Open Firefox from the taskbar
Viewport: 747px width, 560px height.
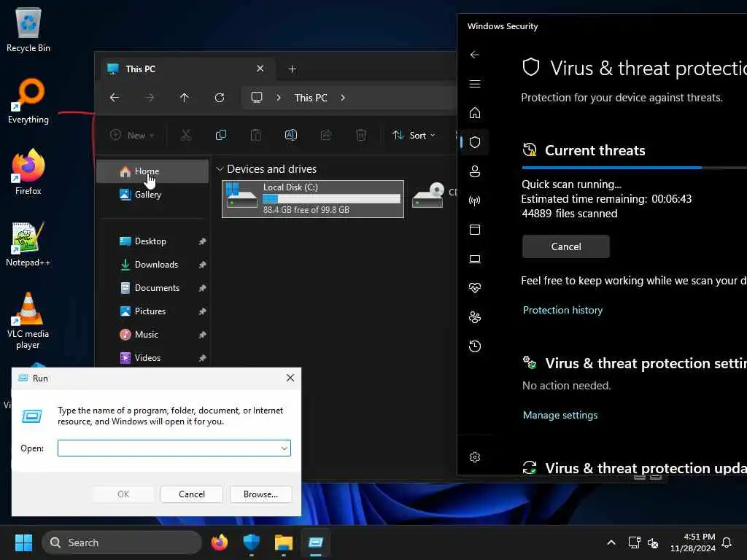[219, 542]
